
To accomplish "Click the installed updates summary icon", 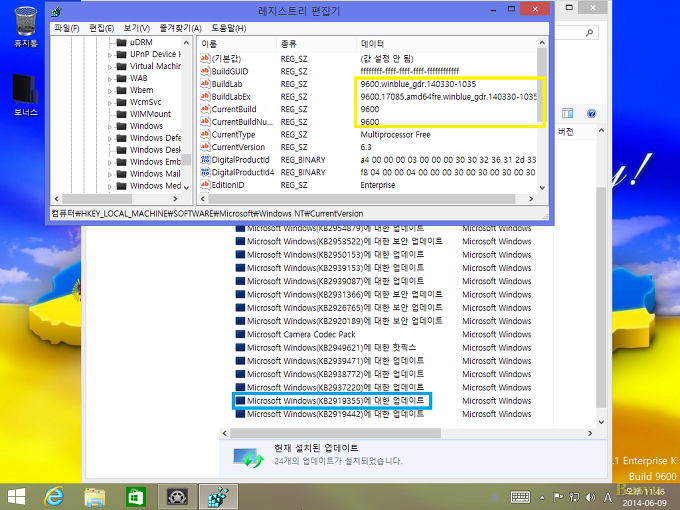I will coord(248,458).
